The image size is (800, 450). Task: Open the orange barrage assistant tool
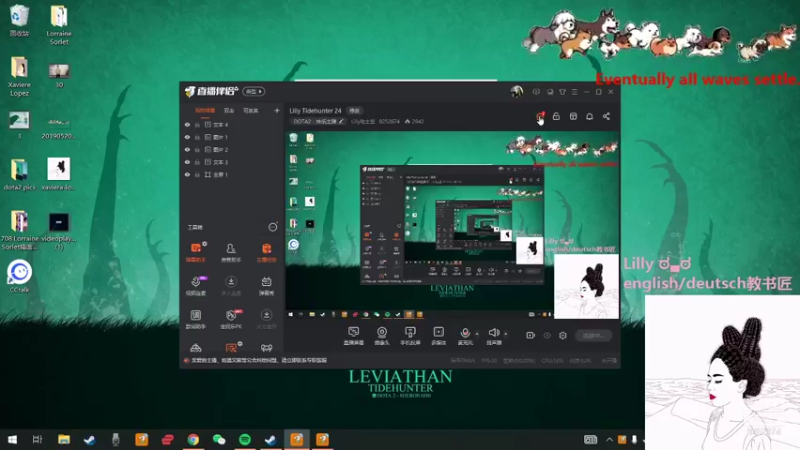[196, 252]
